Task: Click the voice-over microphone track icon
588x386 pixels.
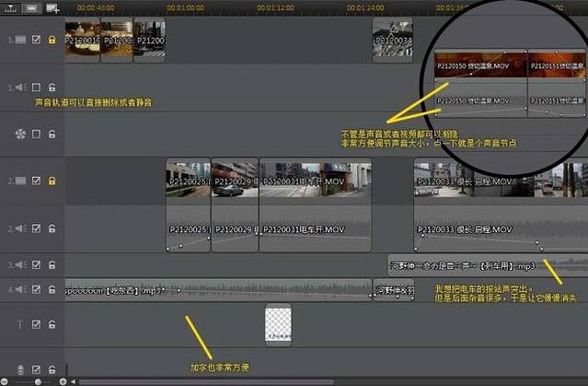Action: 21,368
